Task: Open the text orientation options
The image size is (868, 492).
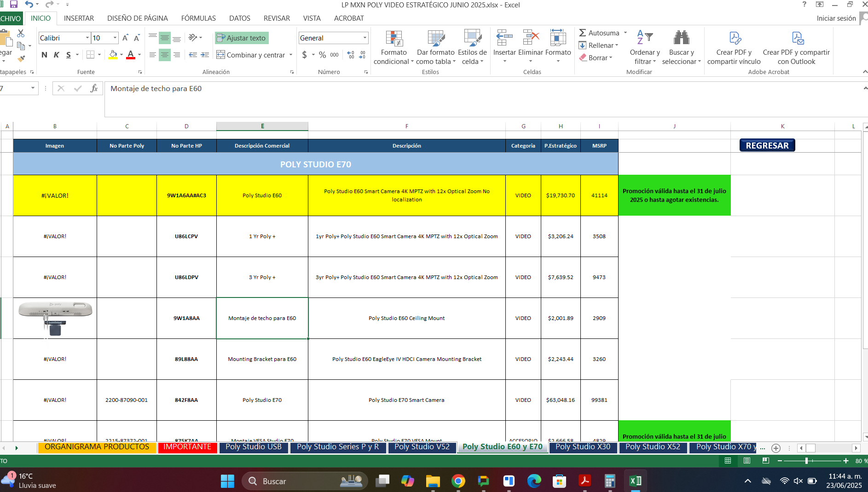Action: (x=195, y=38)
